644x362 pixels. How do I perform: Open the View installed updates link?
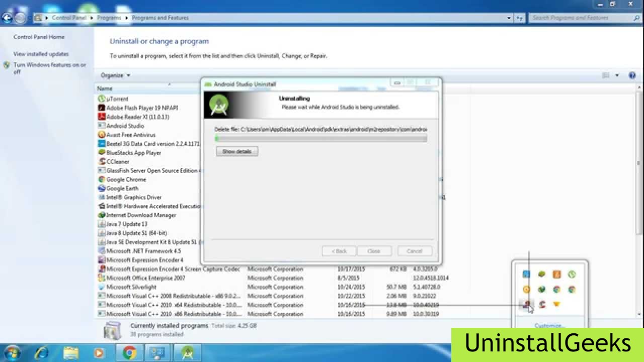click(x=41, y=54)
